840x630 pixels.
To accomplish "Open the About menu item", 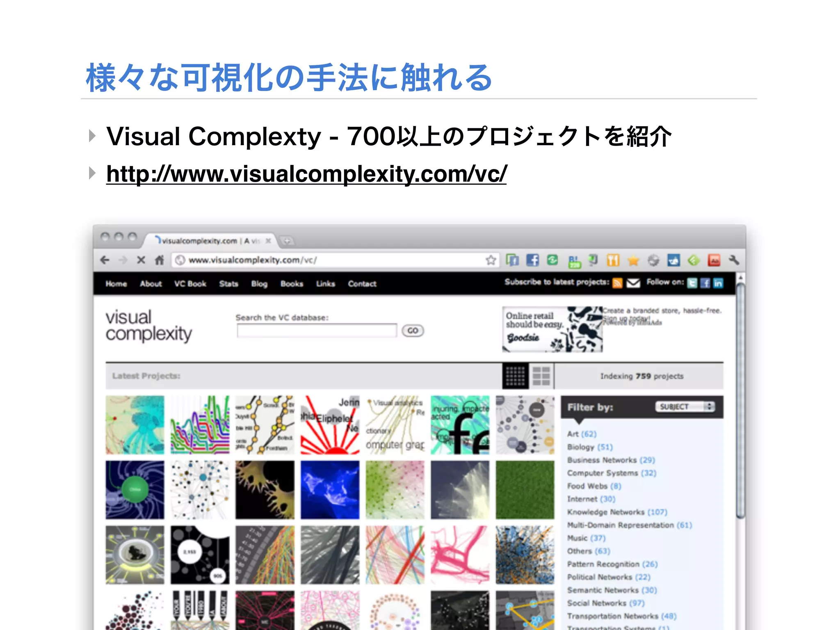I will coord(151,284).
